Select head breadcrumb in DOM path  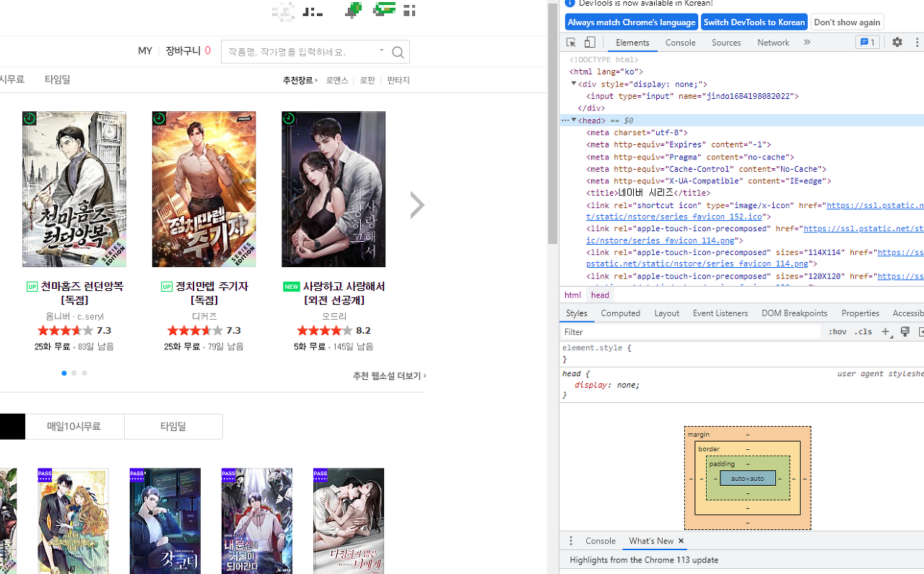point(600,295)
